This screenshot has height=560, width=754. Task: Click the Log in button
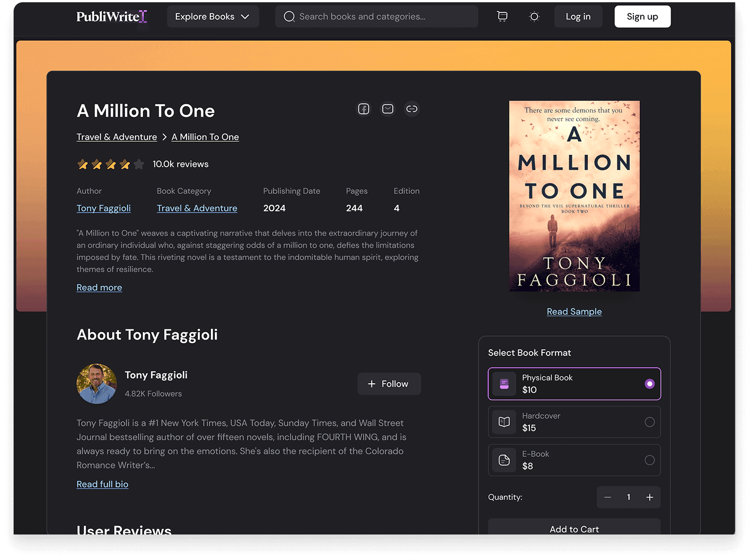[x=578, y=16]
